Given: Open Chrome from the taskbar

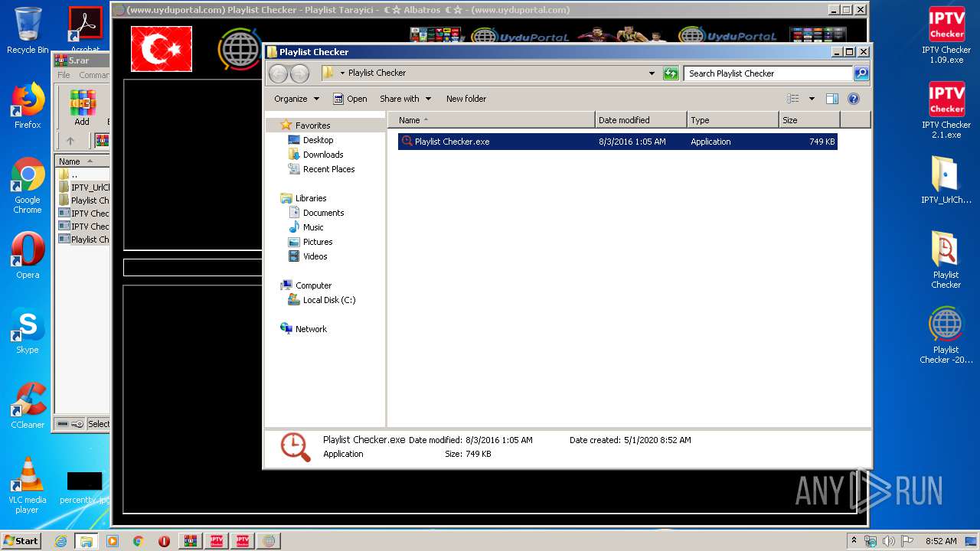Looking at the screenshot, I should point(138,541).
